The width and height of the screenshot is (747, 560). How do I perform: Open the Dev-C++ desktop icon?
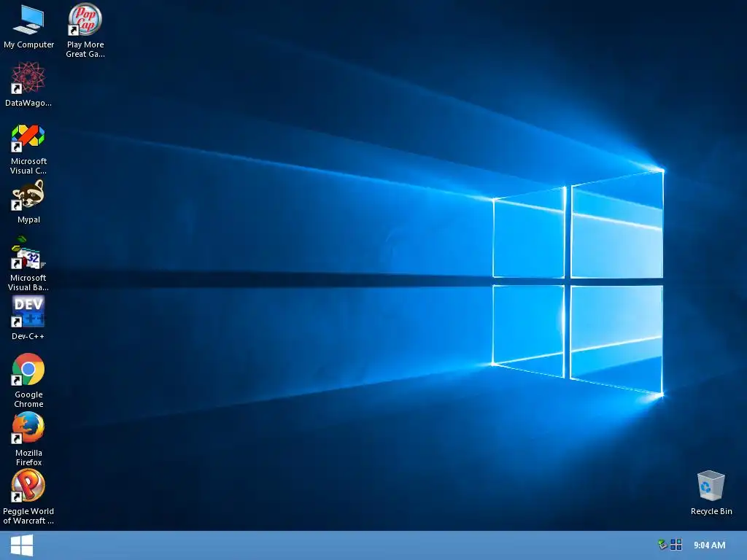(x=28, y=311)
